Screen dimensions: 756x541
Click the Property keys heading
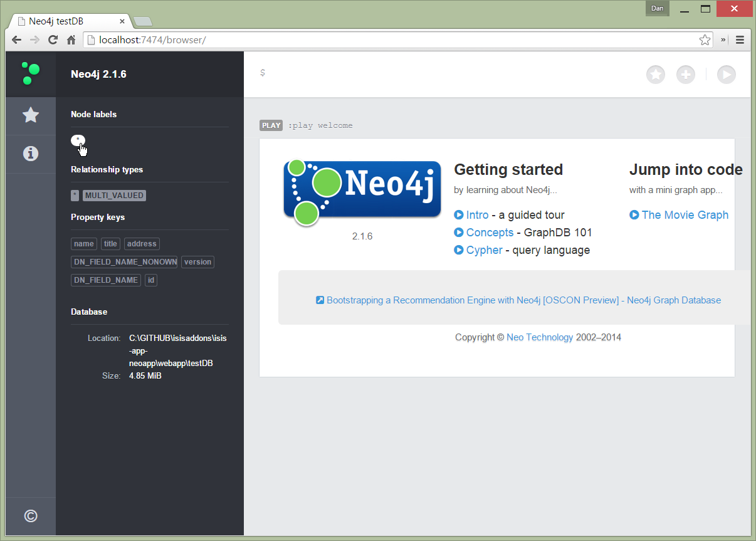coord(98,218)
